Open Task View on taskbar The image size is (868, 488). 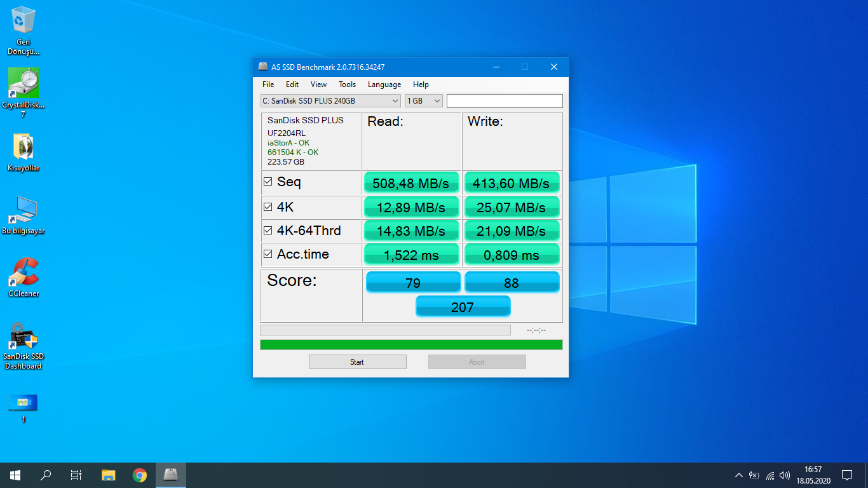(76, 475)
